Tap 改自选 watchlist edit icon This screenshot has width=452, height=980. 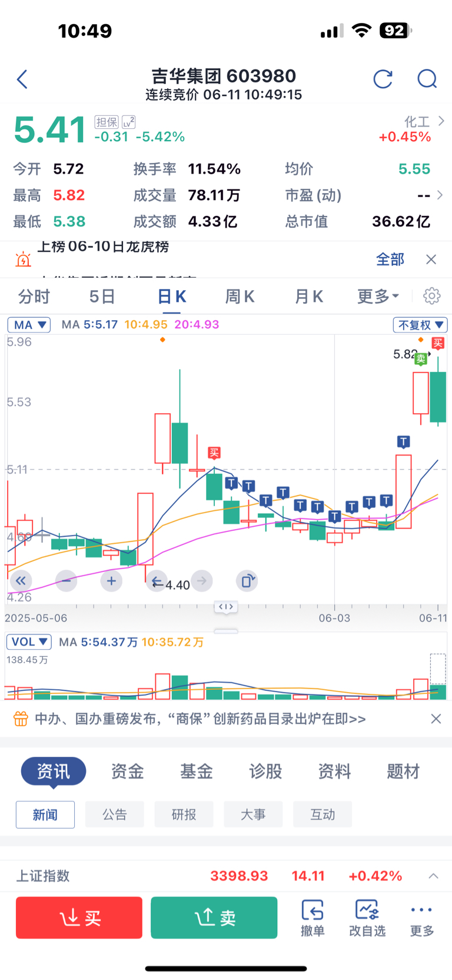[x=367, y=918]
